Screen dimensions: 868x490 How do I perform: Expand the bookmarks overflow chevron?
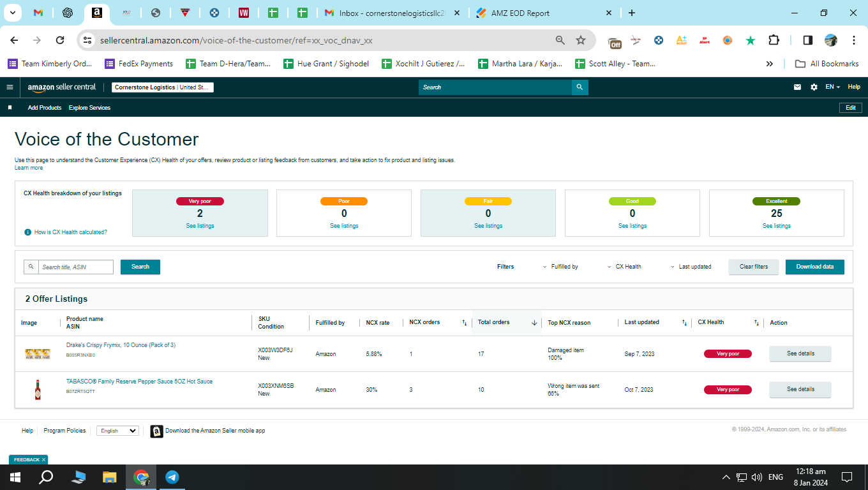[770, 64]
